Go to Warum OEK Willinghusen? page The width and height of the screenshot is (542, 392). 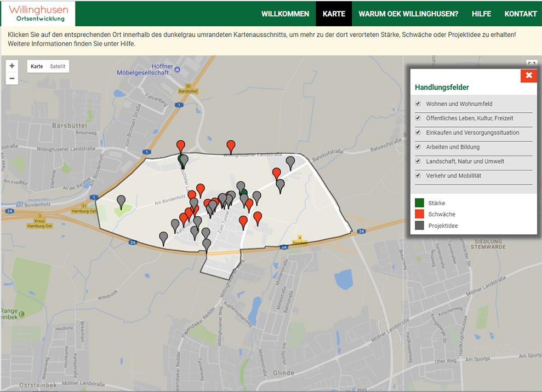[x=408, y=14]
